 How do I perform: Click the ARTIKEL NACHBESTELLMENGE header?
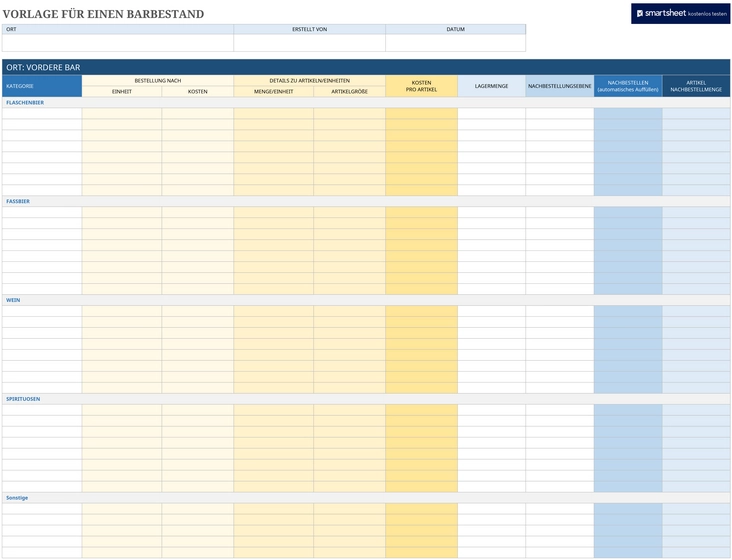pyautogui.click(x=696, y=86)
